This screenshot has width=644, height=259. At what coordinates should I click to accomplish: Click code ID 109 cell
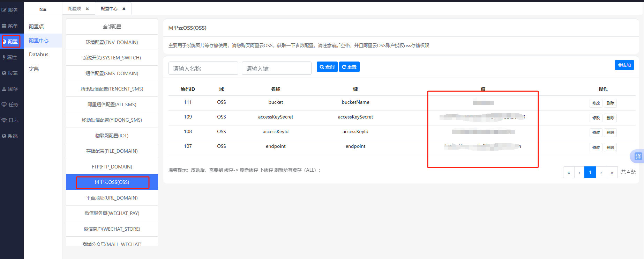(188, 117)
